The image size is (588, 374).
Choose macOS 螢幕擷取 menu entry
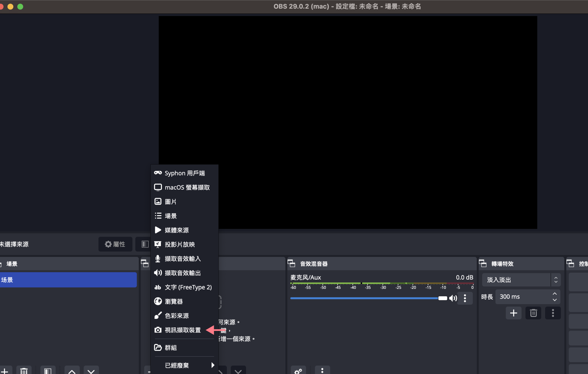coord(187,188)
